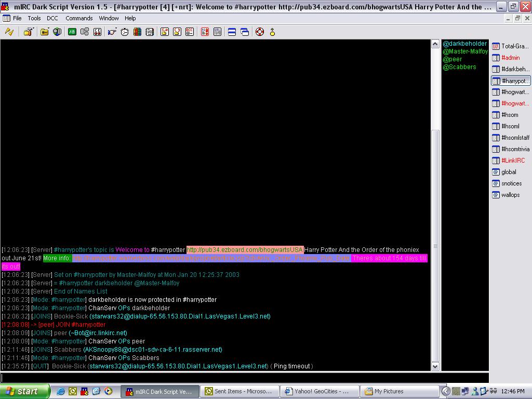Open the Help menu

(130, 18)
